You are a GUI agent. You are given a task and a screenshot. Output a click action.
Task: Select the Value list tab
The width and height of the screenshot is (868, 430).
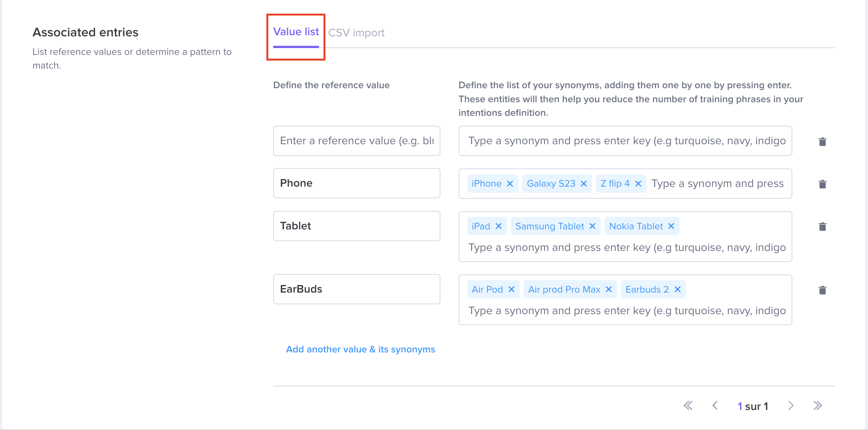coord(296,32)
